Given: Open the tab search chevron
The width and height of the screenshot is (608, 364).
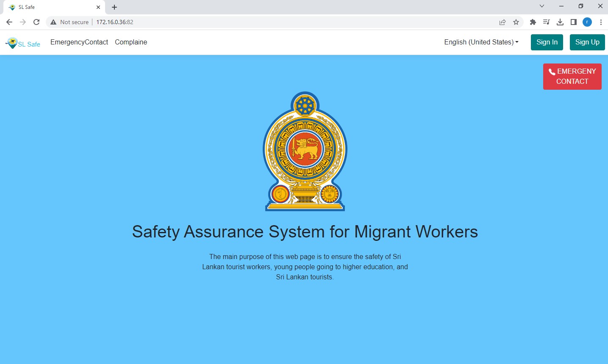Looking at the screenshot, I should tap(542, 6).
